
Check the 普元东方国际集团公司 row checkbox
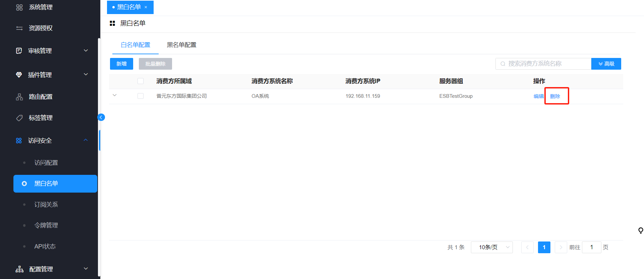tap(141, 96)
